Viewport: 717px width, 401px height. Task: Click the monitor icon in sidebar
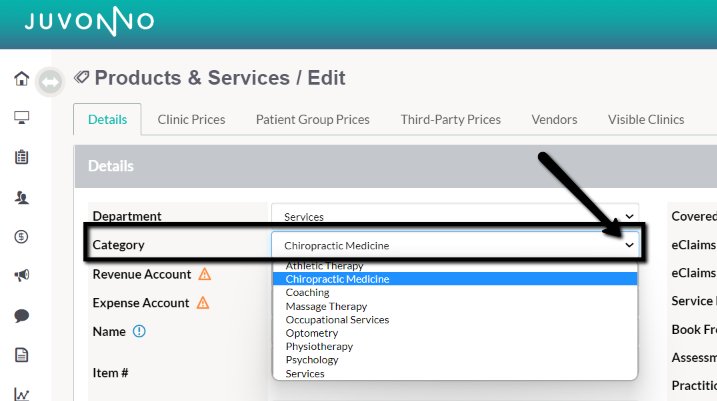tap(21, 118)
